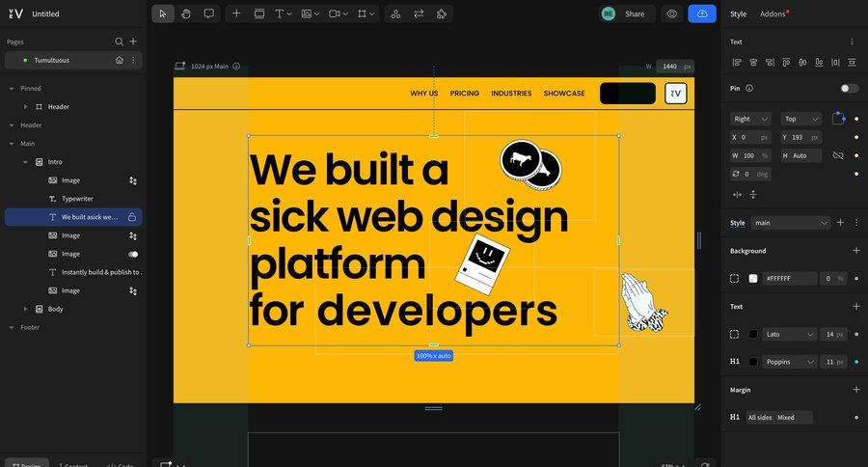The height and width of the screenshot is (467, 868).
Task: Click the black color swatch beside Lato
Action: tap(753, 334)
